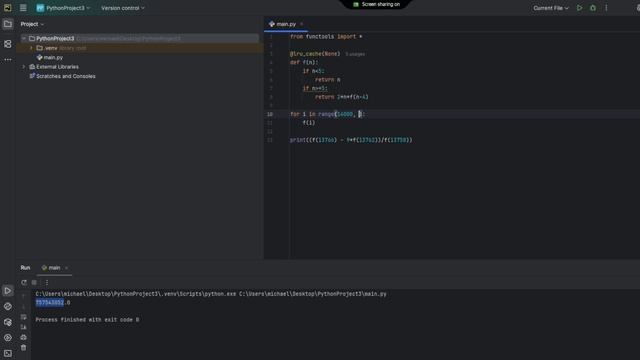Click the 'for i in range' loop line
The width and height of the screenshot is (640, 360).
point(327,114)
